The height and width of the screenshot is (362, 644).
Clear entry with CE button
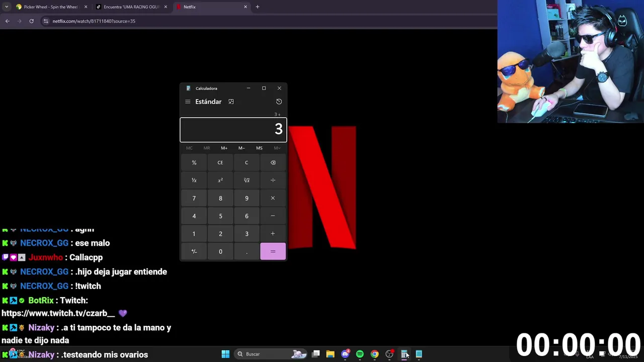(x=220, y=162)
